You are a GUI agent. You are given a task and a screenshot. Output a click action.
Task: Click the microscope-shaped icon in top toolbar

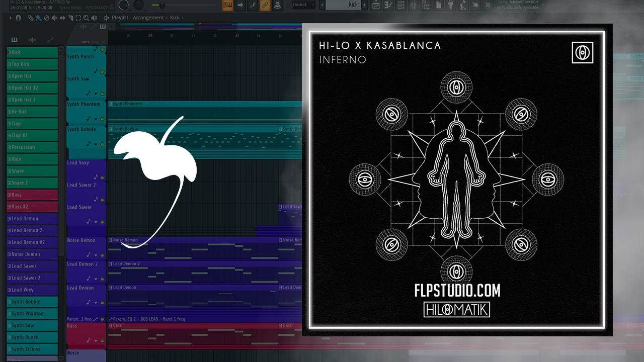(x=463, y=5)
